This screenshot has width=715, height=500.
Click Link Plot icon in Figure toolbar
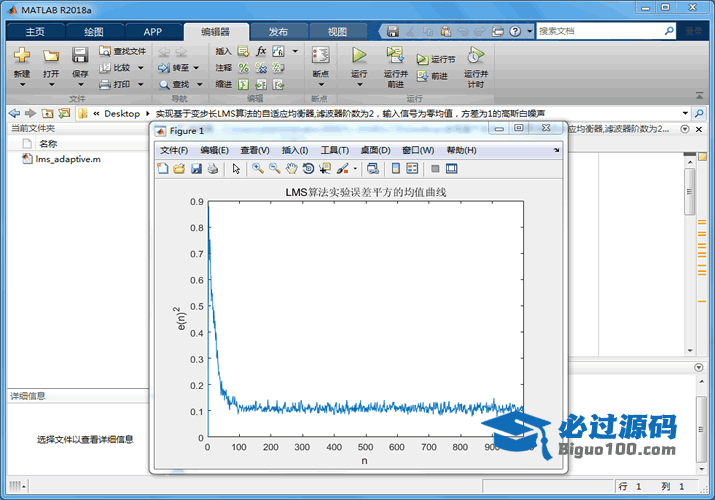373,169
